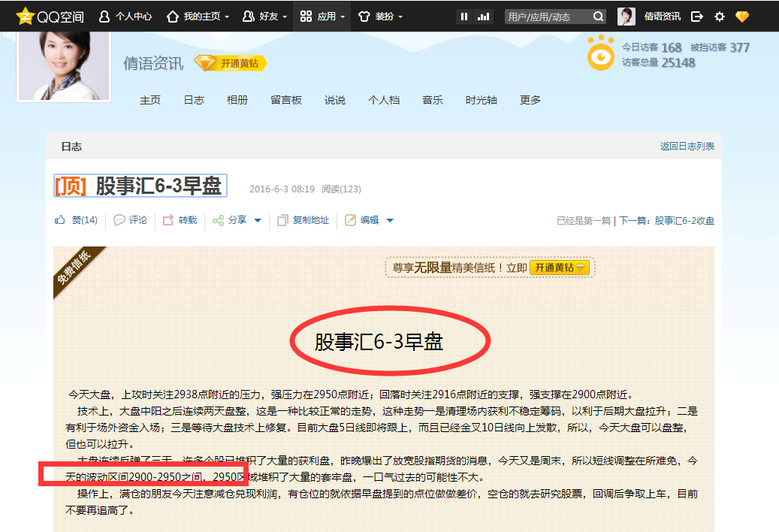Screen dimensions: 779x532
Task: Switch to the 日志 tab
Action: pyautogui.click(x=194, y=100)
